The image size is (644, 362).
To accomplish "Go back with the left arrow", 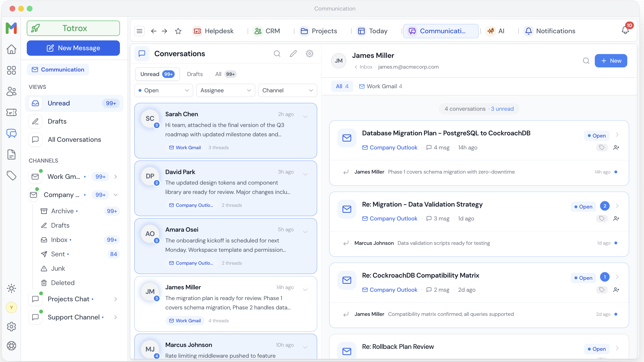I will (154, 31).
